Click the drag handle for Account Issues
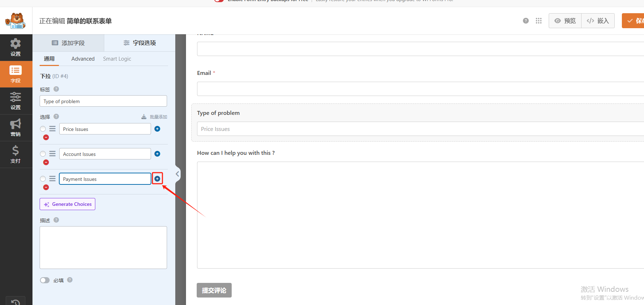The image size is (644, 305). click(52, 154)
